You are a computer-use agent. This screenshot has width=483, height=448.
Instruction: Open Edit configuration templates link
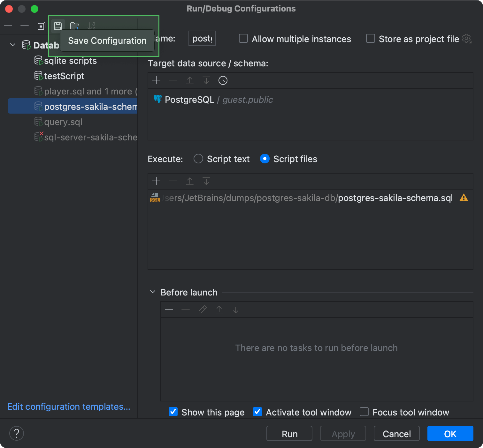click(69, 407)
